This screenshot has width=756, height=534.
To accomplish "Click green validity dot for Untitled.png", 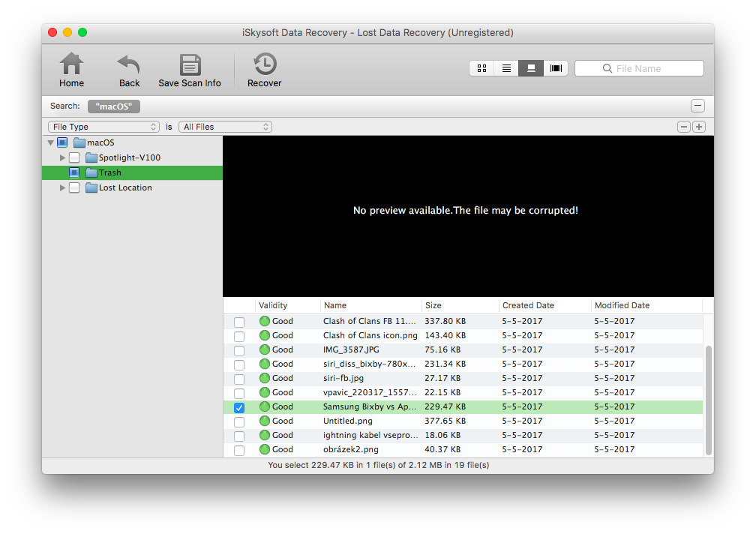I will pyautogui.click(x=265, y=421).
